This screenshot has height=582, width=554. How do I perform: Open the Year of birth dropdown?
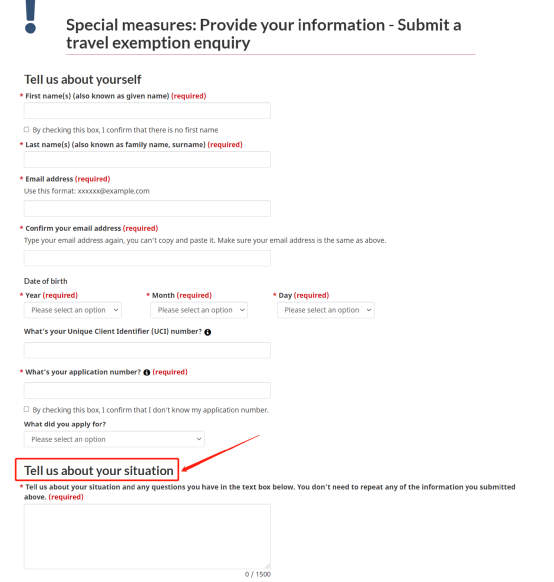[73, 310]
